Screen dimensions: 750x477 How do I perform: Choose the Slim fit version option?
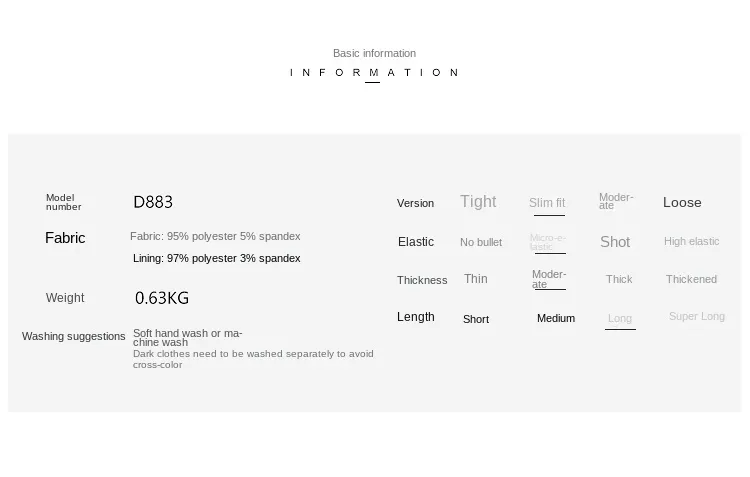pyautogui.click(x=547, y=203)
